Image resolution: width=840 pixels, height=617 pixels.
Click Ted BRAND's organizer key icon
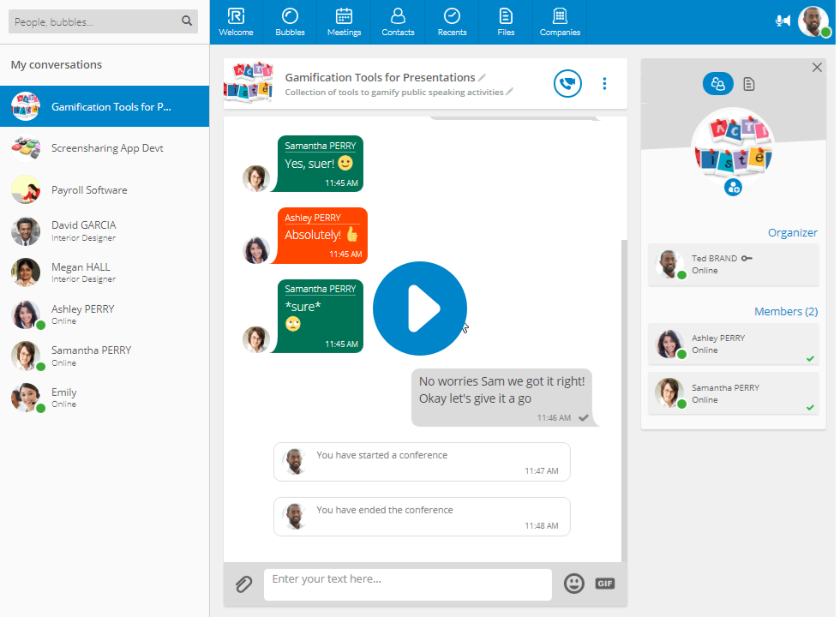[x=747, y=258]
